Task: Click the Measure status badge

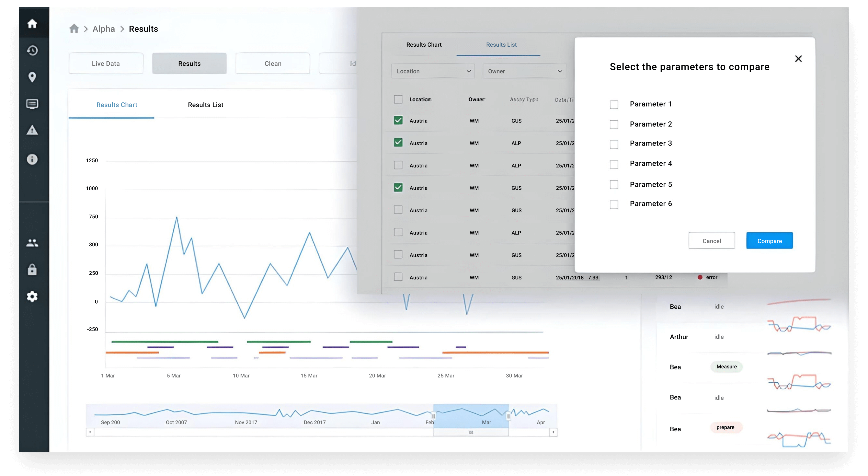Action: [x=726, y=367]
